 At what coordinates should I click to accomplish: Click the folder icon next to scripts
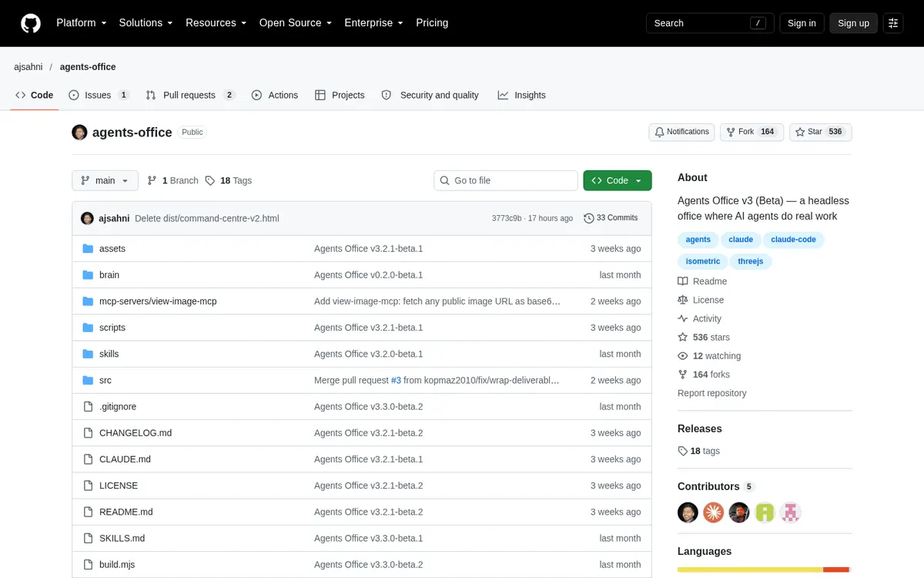coord(87,328)
